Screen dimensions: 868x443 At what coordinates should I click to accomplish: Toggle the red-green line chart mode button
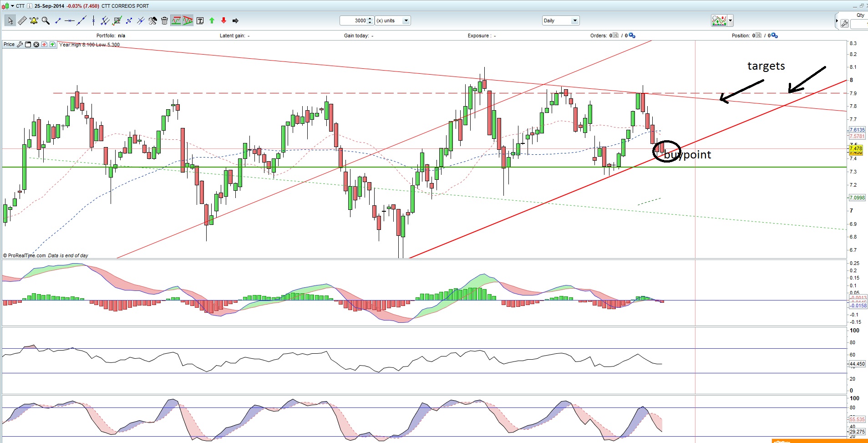(x=176, y=20)
